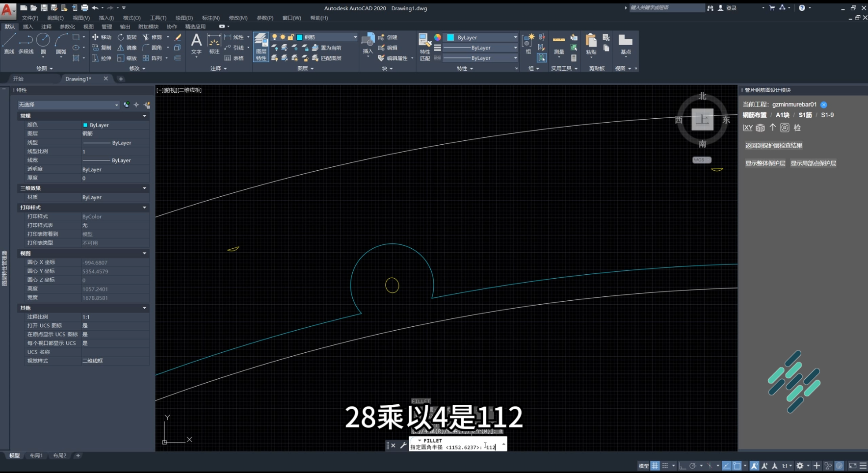Image resolution: width=868 pixels, height=473 pixels.
Task: Toggle hardware acceleration circle icon in status bar
Action: pyautogui.click(x=840, y=466)
